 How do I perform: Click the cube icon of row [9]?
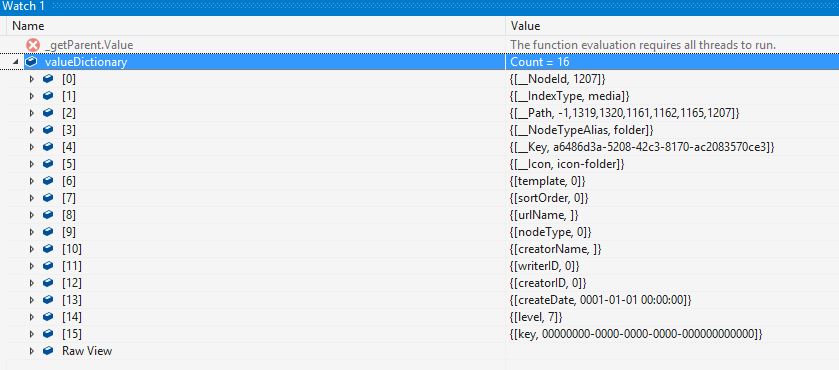pyautogui.click(x=48, y=232)
